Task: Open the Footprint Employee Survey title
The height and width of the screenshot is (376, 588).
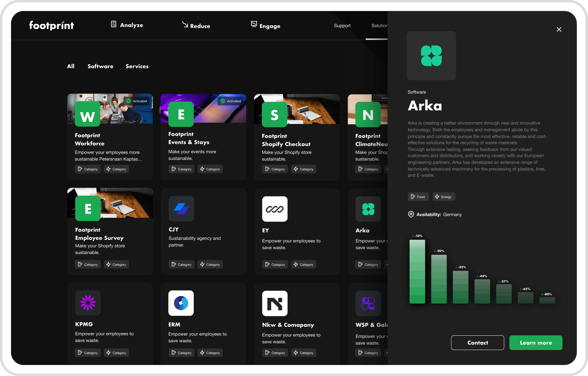Action: point(99,234)
